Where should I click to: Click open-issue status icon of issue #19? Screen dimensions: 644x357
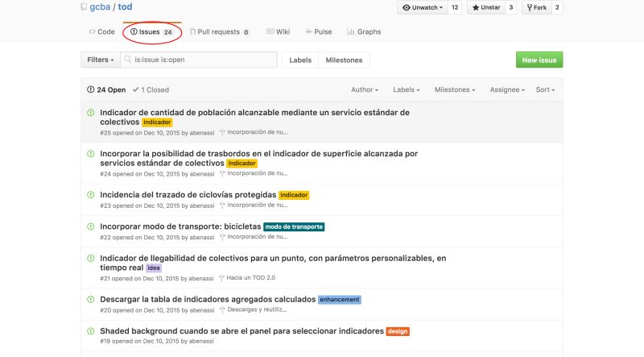pyautogui.click(x=91, y=330)
